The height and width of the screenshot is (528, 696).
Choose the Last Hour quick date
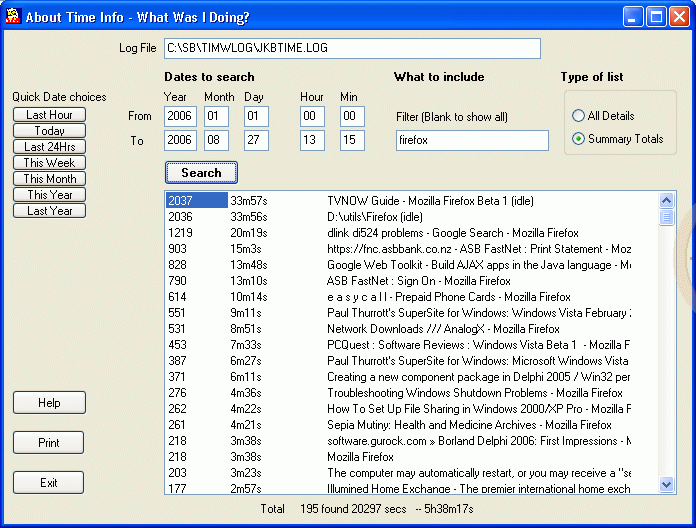tap(49, 115)
